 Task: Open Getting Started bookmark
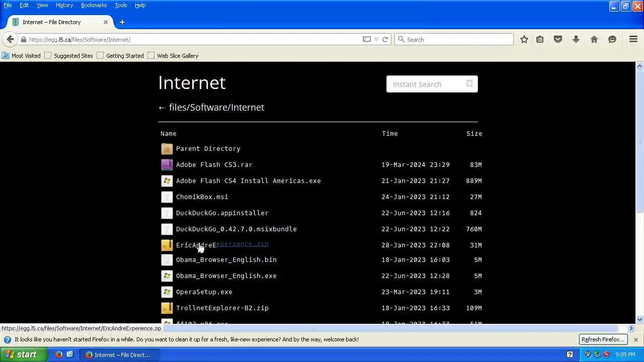pos(120,56)
